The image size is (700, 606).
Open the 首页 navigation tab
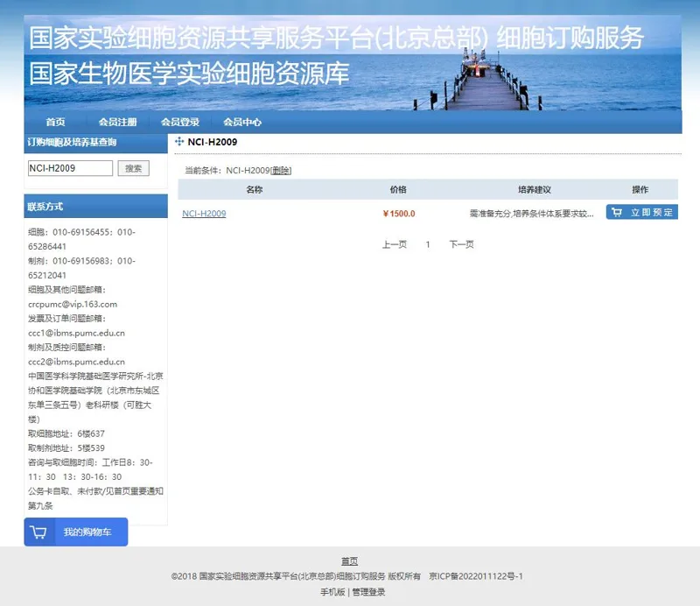point(55,122)
